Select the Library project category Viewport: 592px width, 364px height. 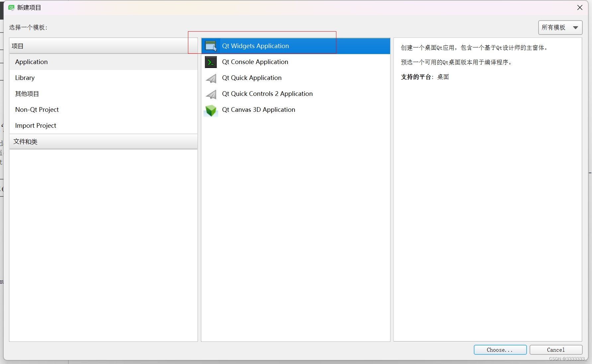(104, 78)
